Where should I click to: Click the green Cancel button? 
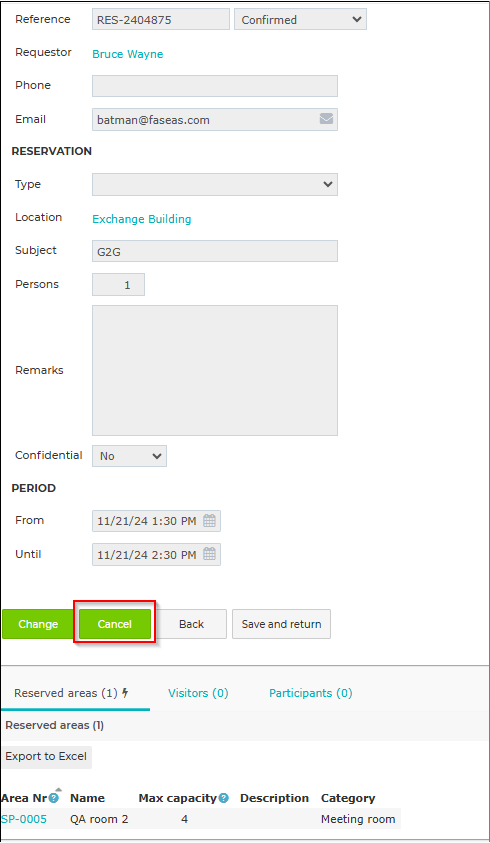[115, 624]
